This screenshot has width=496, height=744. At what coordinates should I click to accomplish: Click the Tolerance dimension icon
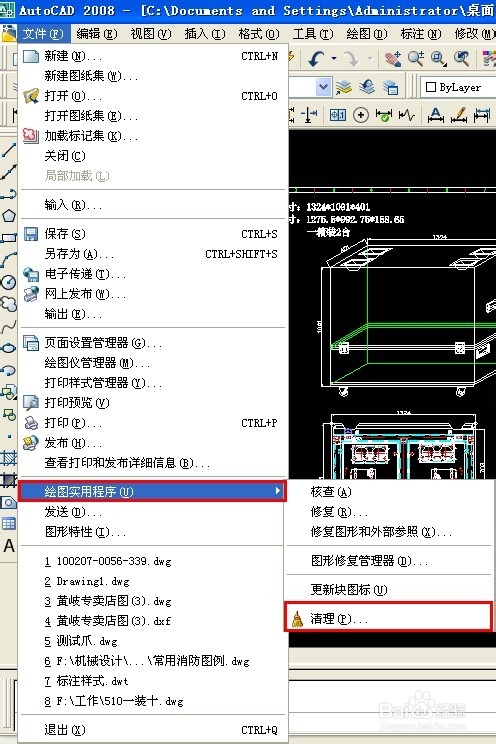pyautogui.click(x=337, y=115)
